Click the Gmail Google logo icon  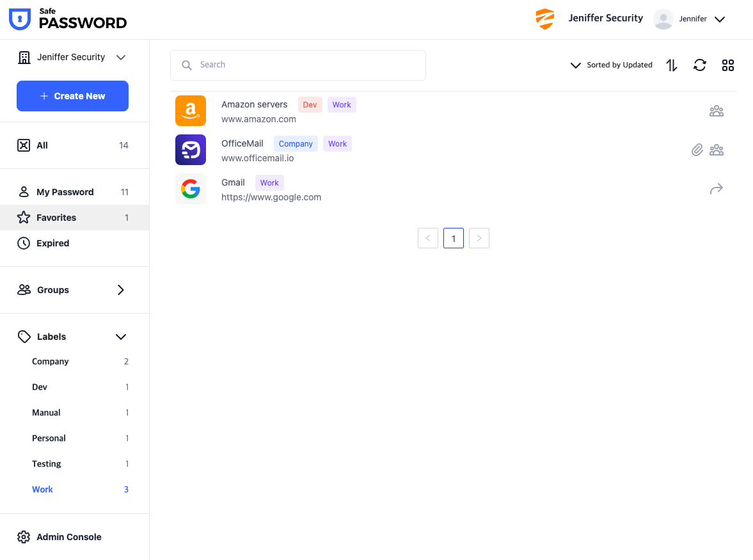click(x=191, y=189)
